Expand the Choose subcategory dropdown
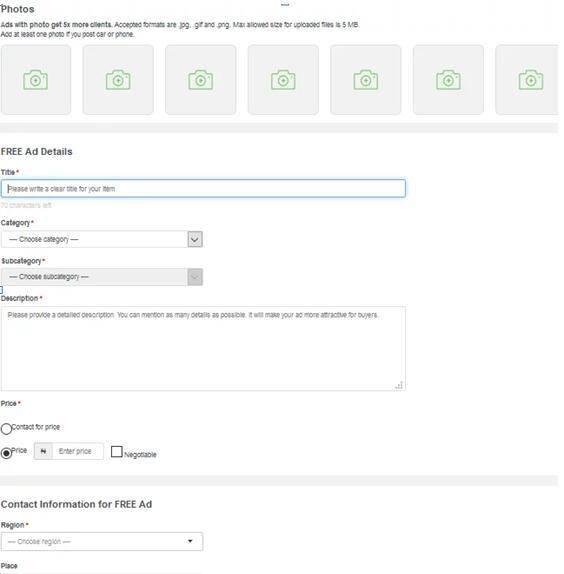The image size is (564, 574). coord(102,277)
